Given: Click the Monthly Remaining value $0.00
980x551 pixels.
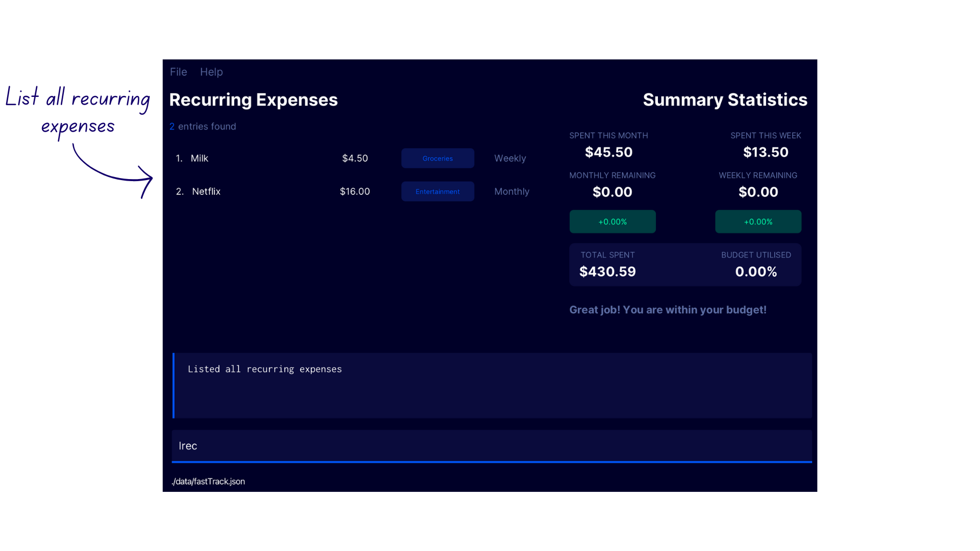Looking at the screenshot, I should pyautogui.click(x=612, y=192).
